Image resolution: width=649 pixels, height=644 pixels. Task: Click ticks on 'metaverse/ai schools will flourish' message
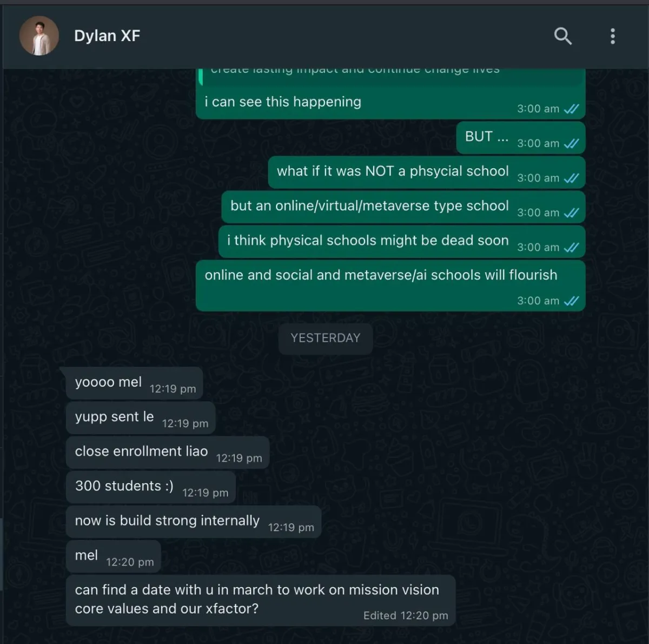click(571, 301)
